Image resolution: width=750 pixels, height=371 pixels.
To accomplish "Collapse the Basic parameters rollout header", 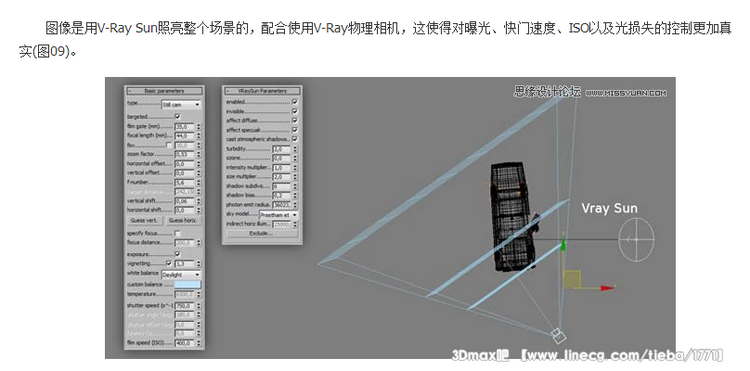I will 164,91.
